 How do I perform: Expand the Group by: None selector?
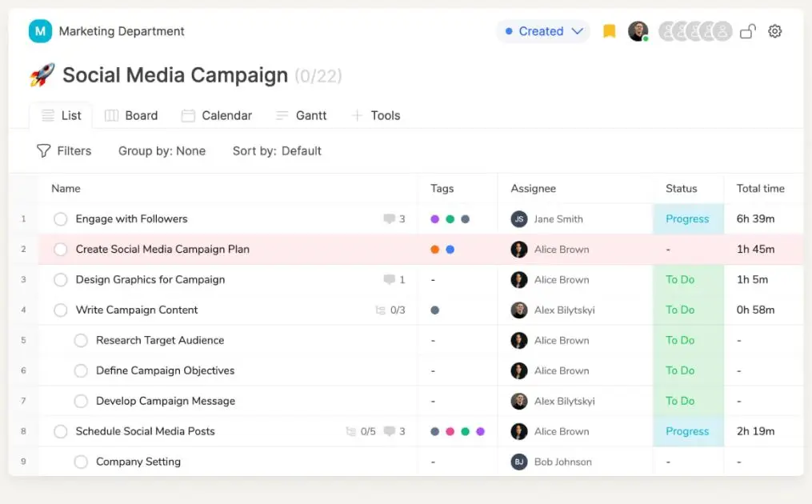pyautogui.click(x=162, y=150)
